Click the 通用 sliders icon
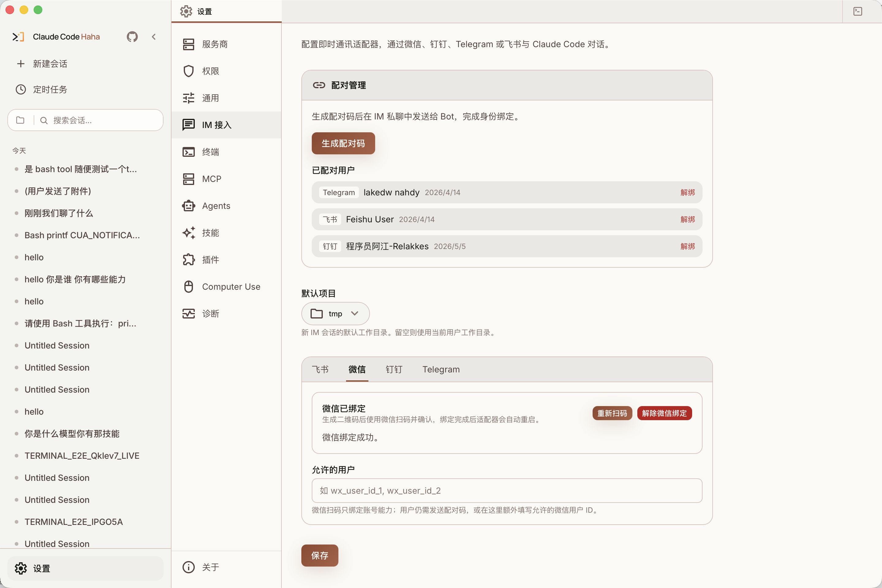Screen dimensions: 882x588 pos(188,98)
